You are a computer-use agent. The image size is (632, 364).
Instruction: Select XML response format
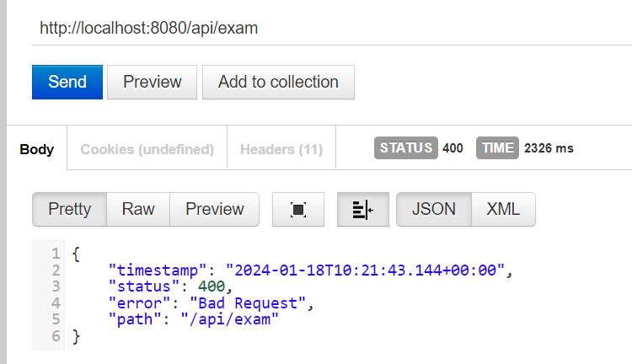point(503,209)
